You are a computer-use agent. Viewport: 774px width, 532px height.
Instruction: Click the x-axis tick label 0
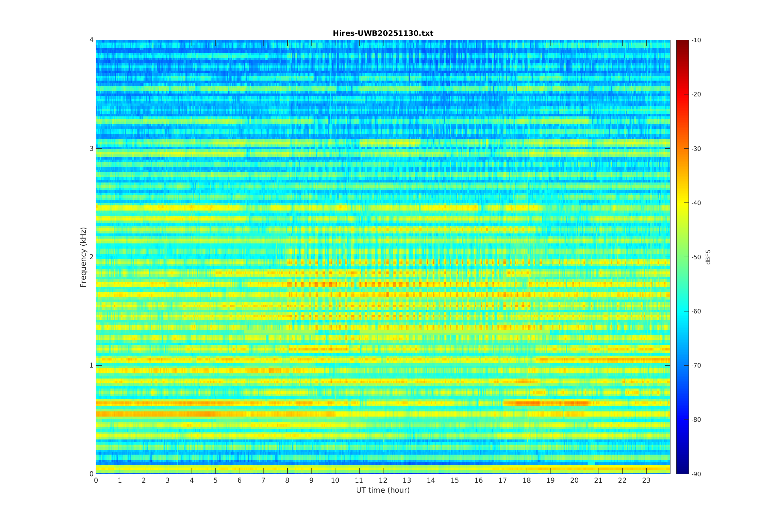click(96, 480)
